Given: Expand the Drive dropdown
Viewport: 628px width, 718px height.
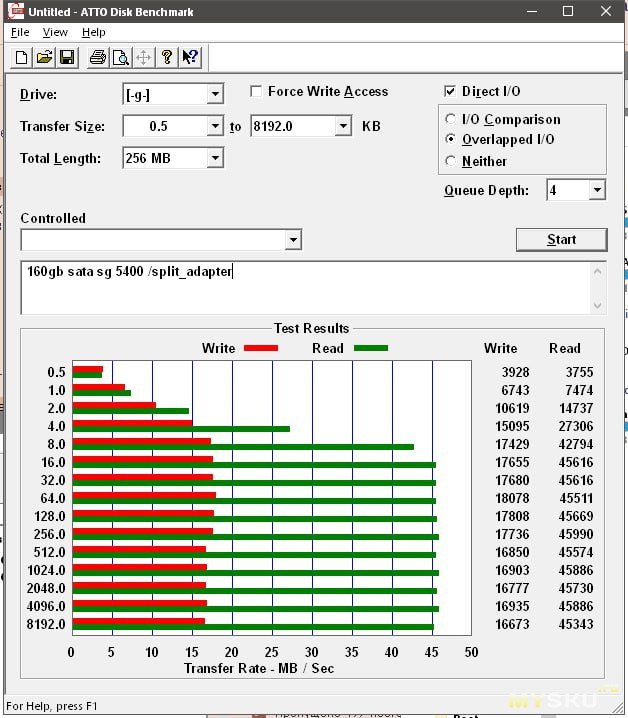Looking at the screenshot, I should 215,95.
